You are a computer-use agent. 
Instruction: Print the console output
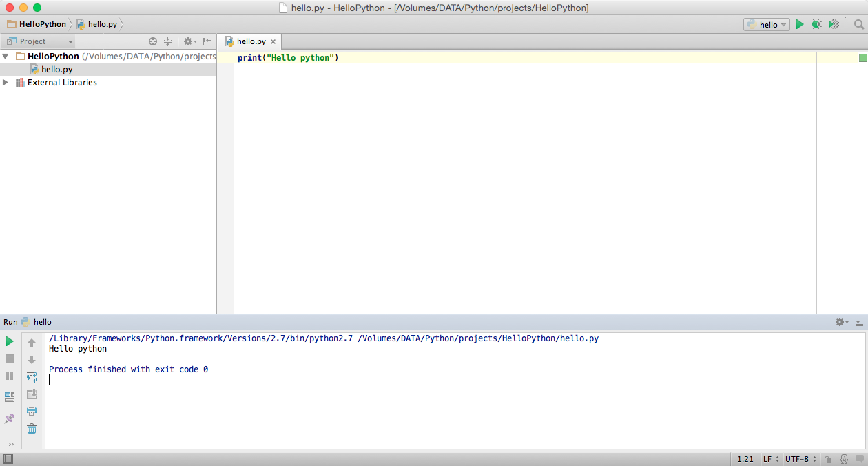click(32, 412)
